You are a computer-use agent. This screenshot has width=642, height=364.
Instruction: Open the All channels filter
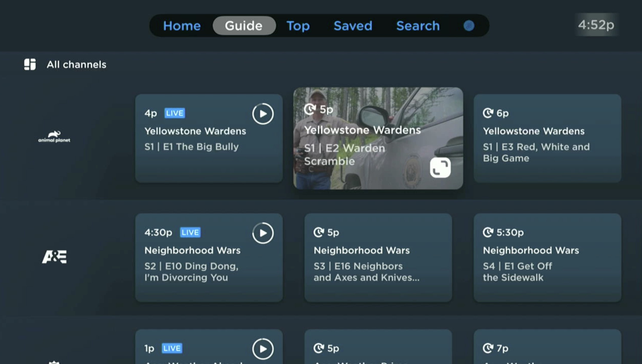tap(76, 64)
